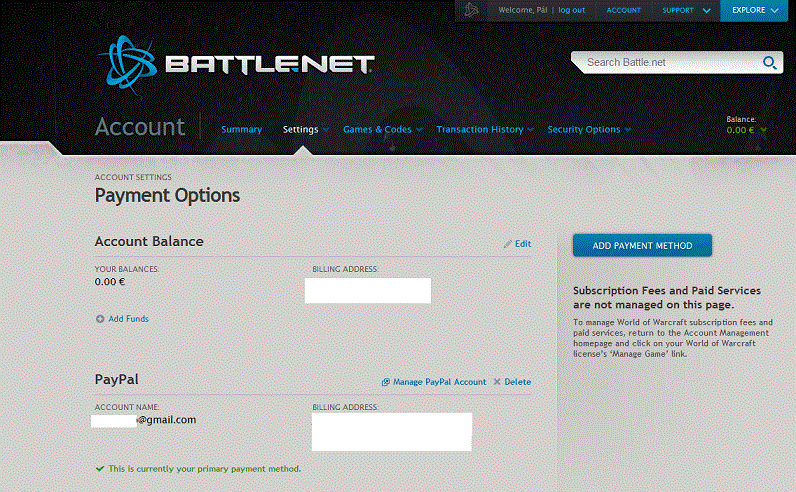Click the @gmail.com account name
The image size is (796, 492).
pos(167,420)
